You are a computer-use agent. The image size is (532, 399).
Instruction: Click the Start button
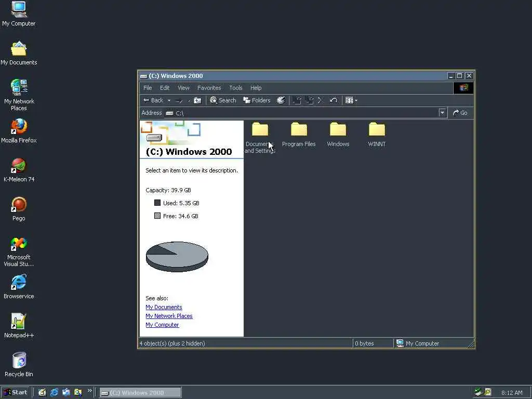[x=16, y=393]
